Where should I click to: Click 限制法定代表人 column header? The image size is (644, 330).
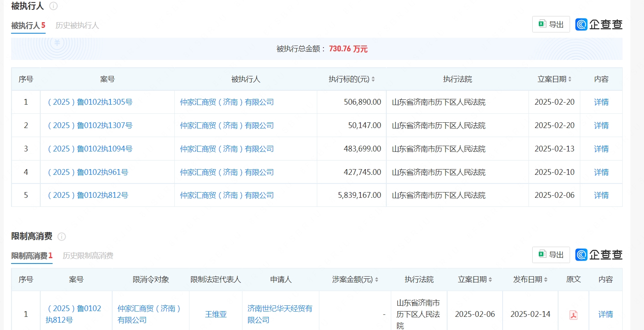(216, 280)
